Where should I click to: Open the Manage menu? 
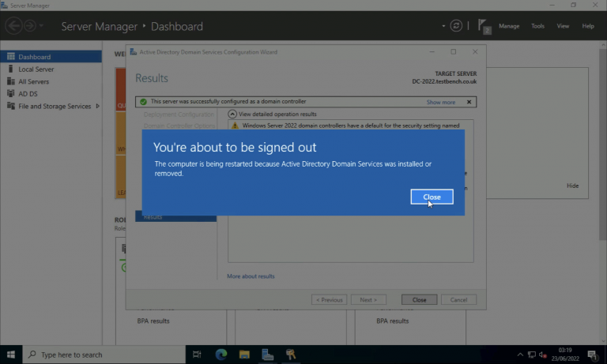pyautogui.click(x=509, y=26)
